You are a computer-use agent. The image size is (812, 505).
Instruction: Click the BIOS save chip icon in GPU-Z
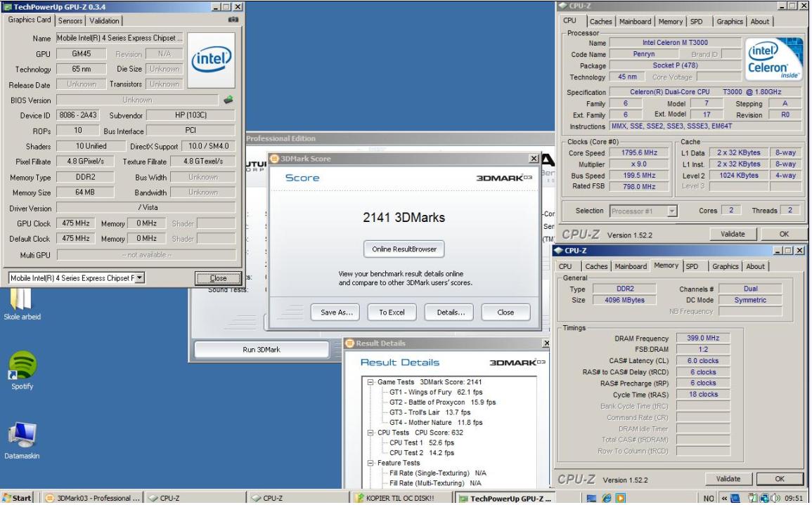[228, 100]
